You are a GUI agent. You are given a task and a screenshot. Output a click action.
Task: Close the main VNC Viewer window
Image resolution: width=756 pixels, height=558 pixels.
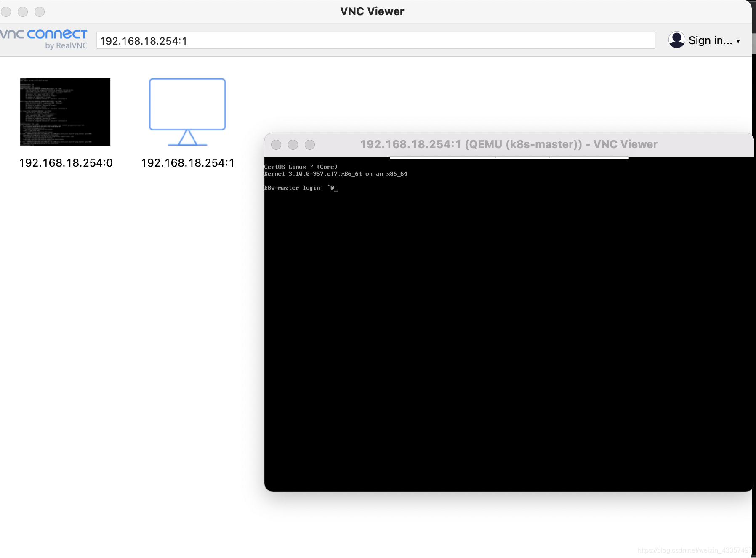(x=6, y=12)
